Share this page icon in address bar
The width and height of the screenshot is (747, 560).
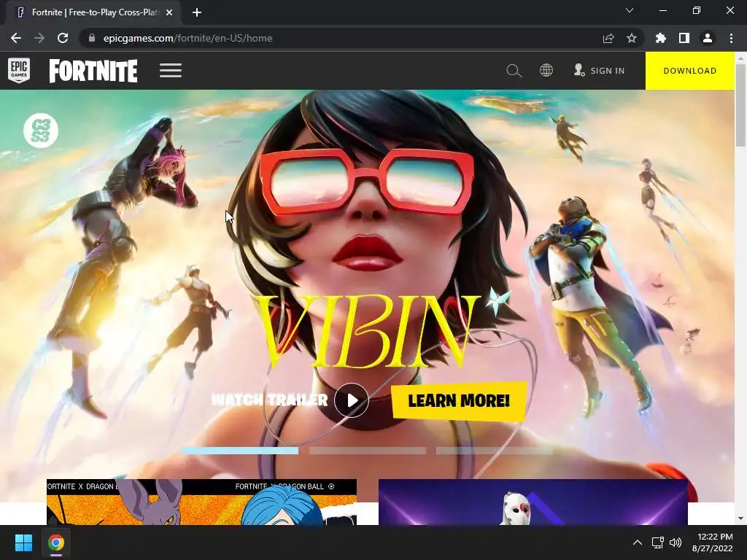(608, 38)
